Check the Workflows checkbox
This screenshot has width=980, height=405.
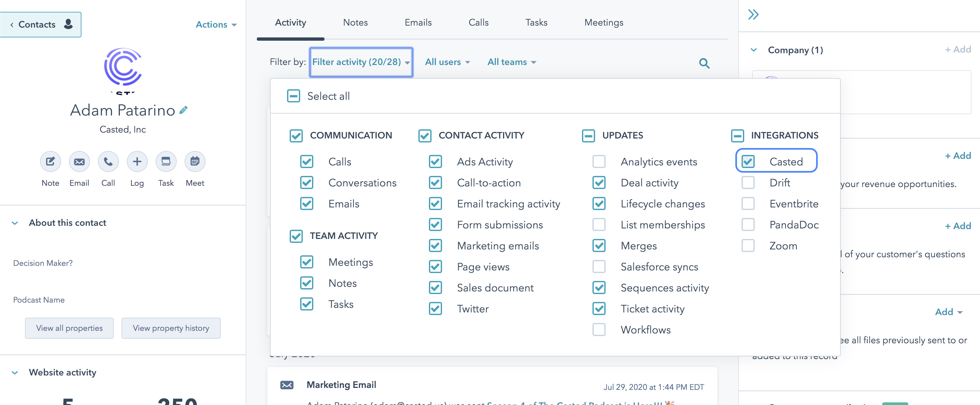point(599,329)
